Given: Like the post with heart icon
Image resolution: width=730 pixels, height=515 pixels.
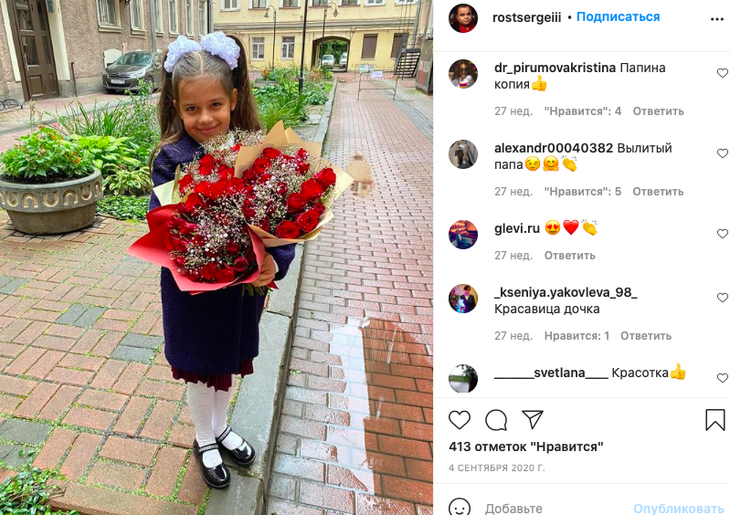Looking at the screenshot, I should click(460, 420).
